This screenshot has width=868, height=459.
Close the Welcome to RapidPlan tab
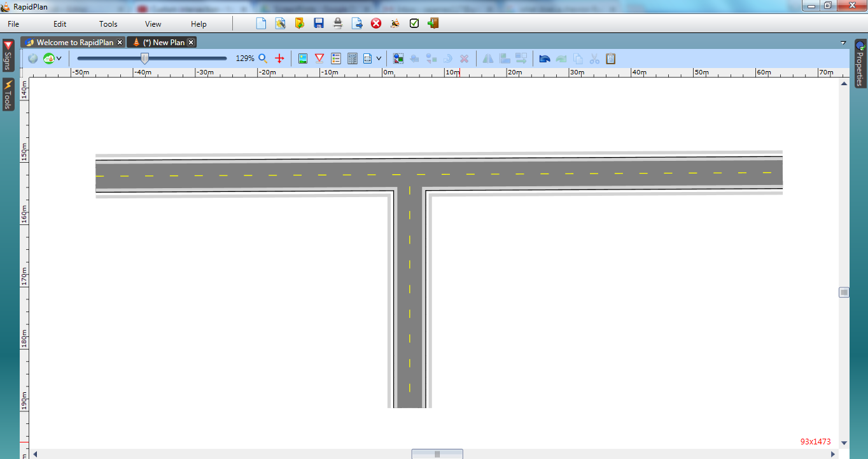[x=120, y=43]
